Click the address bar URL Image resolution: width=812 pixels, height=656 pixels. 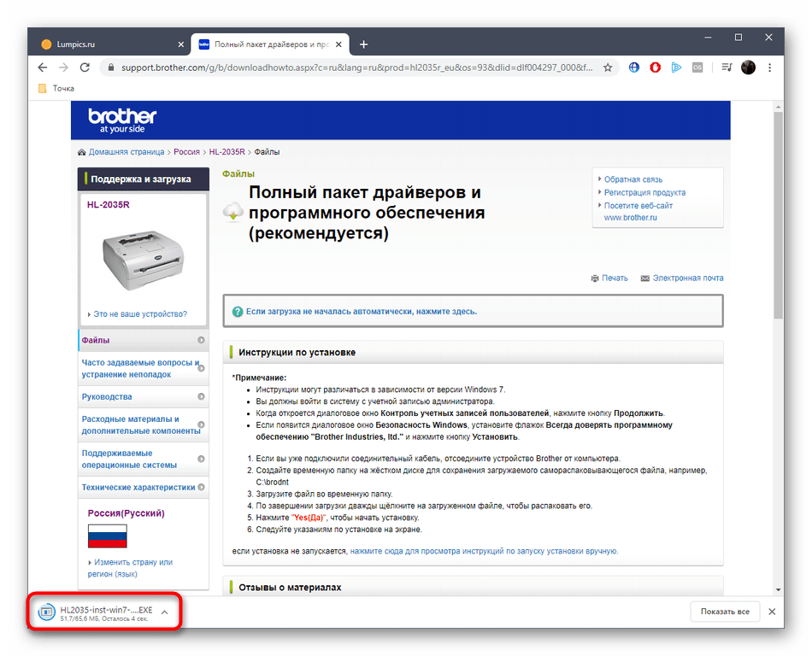coord(356,67)
